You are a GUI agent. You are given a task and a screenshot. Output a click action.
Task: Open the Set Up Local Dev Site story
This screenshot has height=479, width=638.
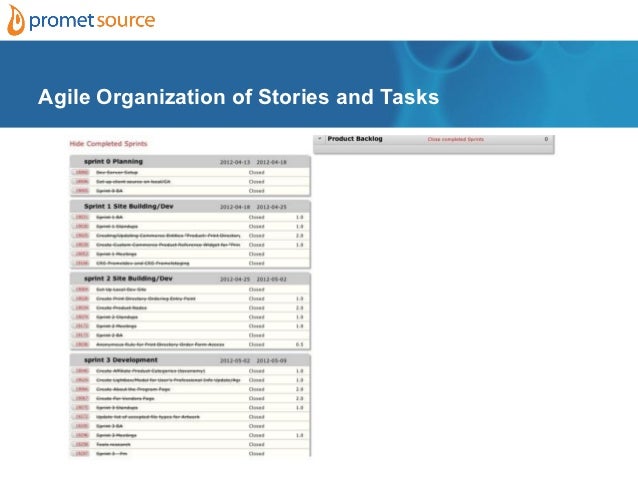[x=121, y=289]
